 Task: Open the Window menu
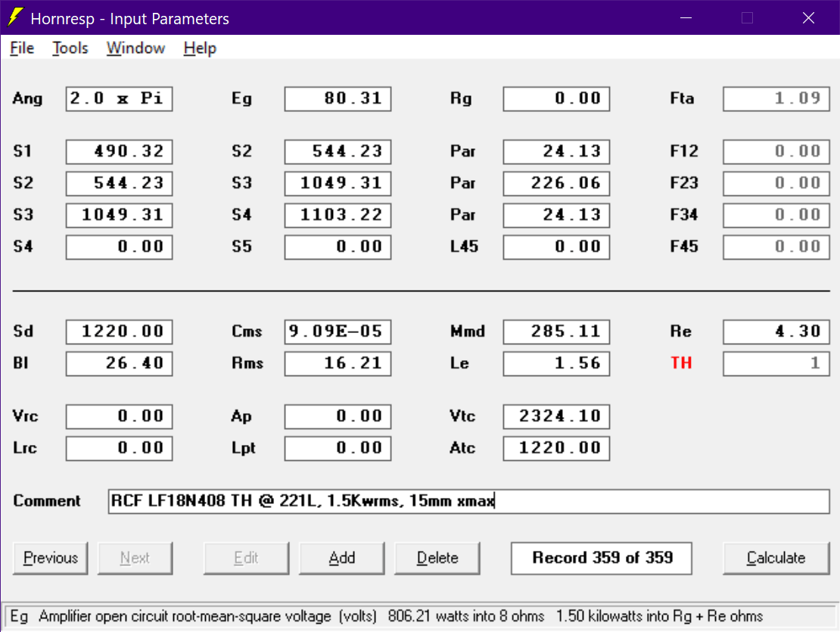pos(135,48)
